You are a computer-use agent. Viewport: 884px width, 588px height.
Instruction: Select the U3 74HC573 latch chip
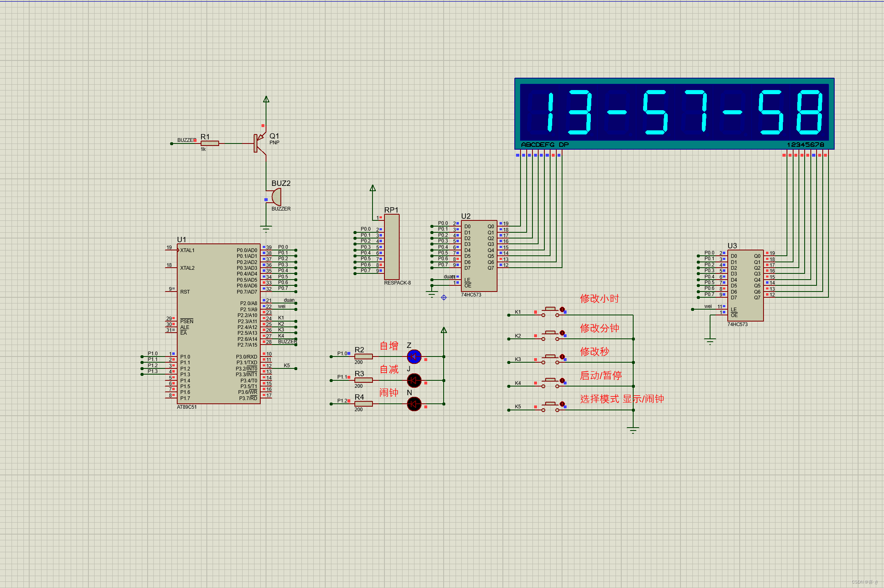point(745,285)
